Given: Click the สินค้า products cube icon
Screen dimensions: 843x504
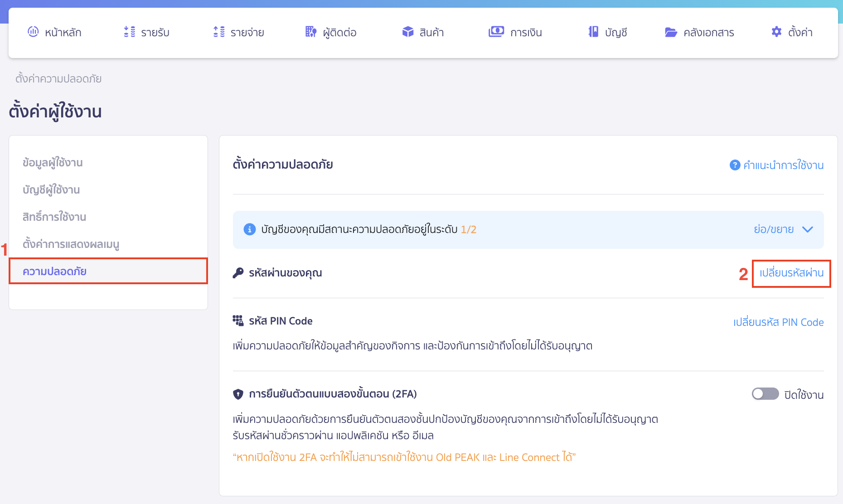Looking at the screenshot, I should click(407, 32).
